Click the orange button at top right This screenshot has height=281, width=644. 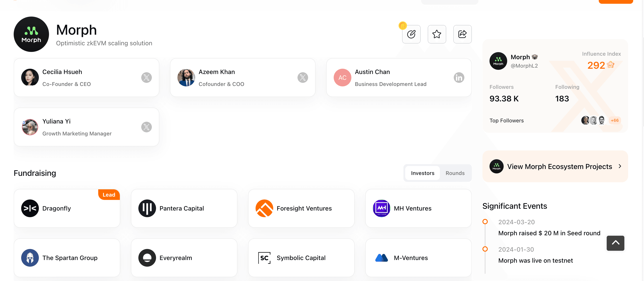pyautogui.click(x=616, y=2)
